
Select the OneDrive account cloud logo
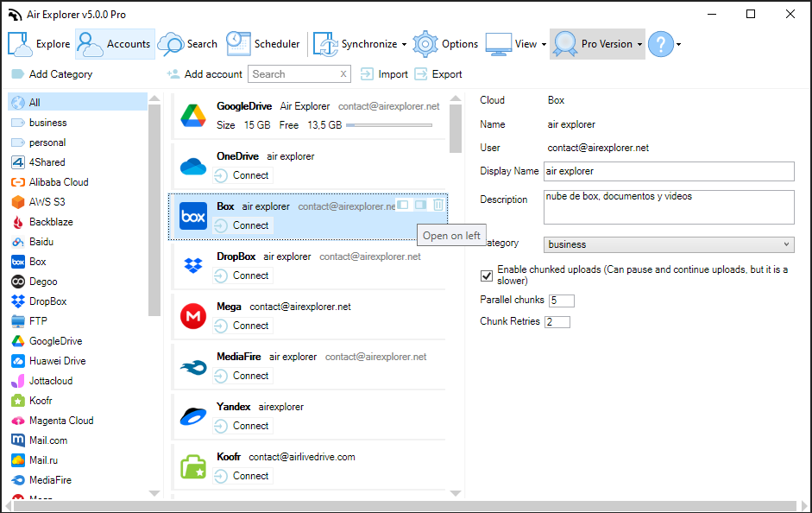tap(193, 167)
